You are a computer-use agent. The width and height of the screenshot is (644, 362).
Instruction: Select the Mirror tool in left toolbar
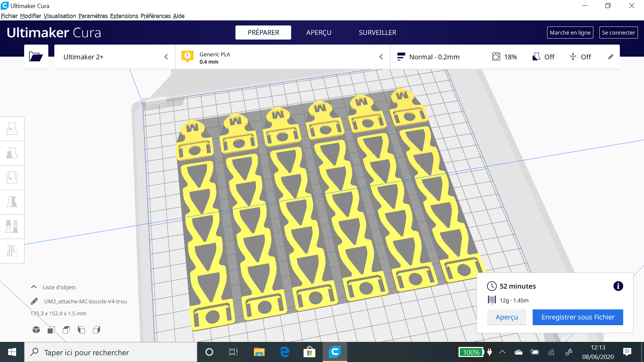(12, 202)
